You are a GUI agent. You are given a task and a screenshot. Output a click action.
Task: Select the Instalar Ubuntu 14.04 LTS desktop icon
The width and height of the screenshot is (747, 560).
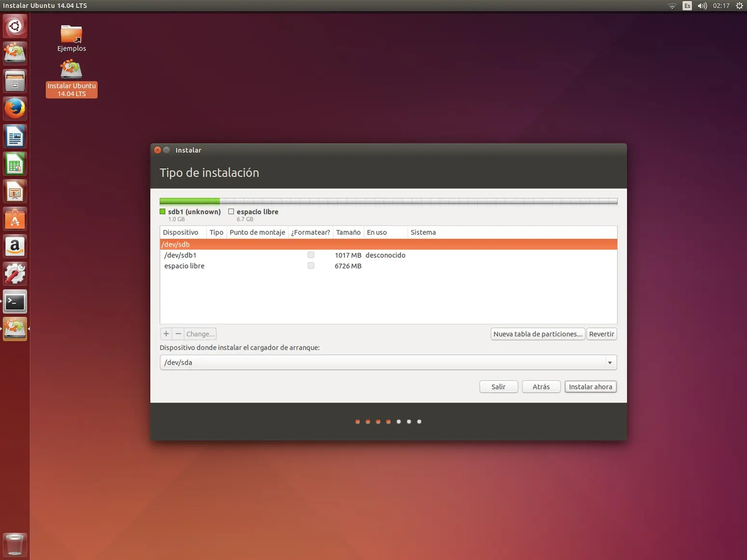[71, 79]
